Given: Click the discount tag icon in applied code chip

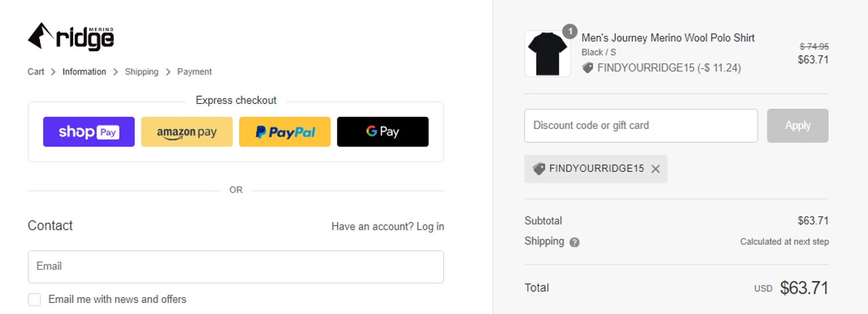Looking at the screenshot, I should (x=539, y=169).
